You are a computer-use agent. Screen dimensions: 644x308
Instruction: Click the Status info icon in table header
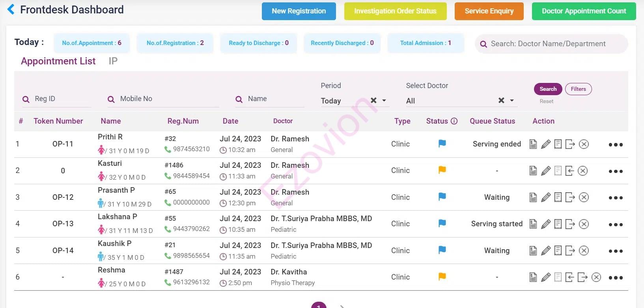click(454, 121)
